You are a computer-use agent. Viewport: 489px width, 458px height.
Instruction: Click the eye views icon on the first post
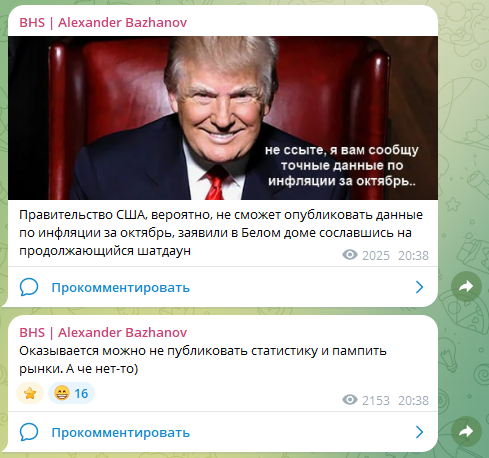tap(350, 255)
